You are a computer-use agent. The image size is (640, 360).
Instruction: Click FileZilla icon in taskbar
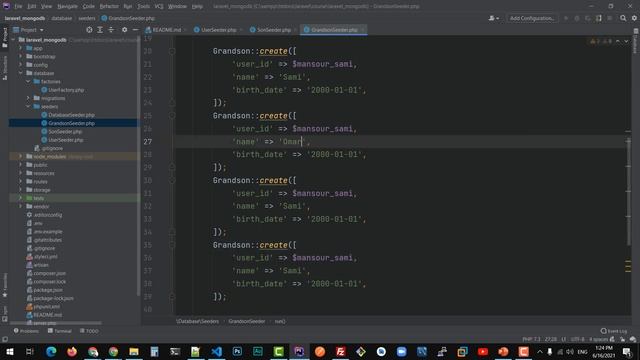coord(340,351)
